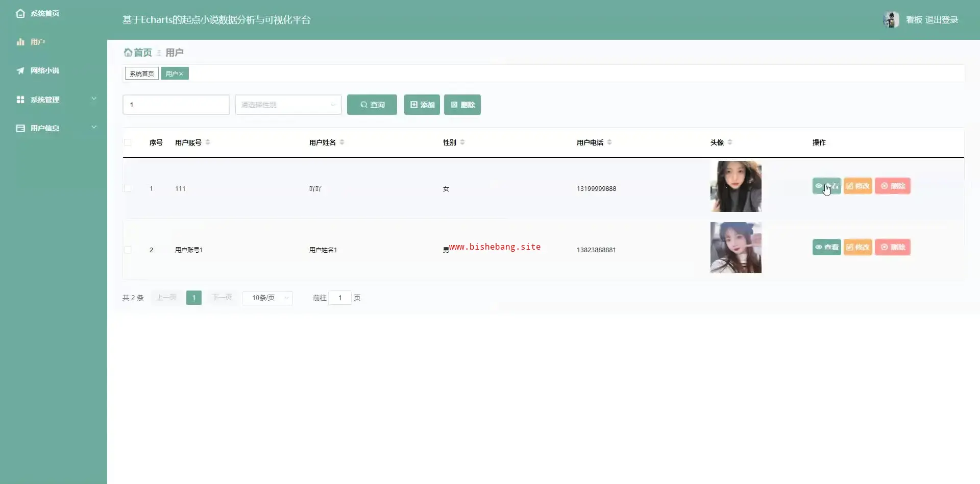Open the gender selection dropdown
This screenshot has width=980, height=484.
click(288, 105)
